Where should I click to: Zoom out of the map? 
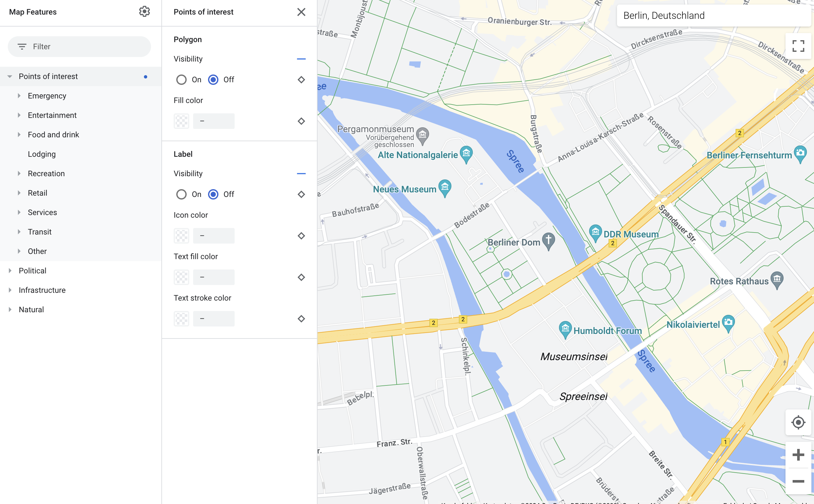coord(798,481)
